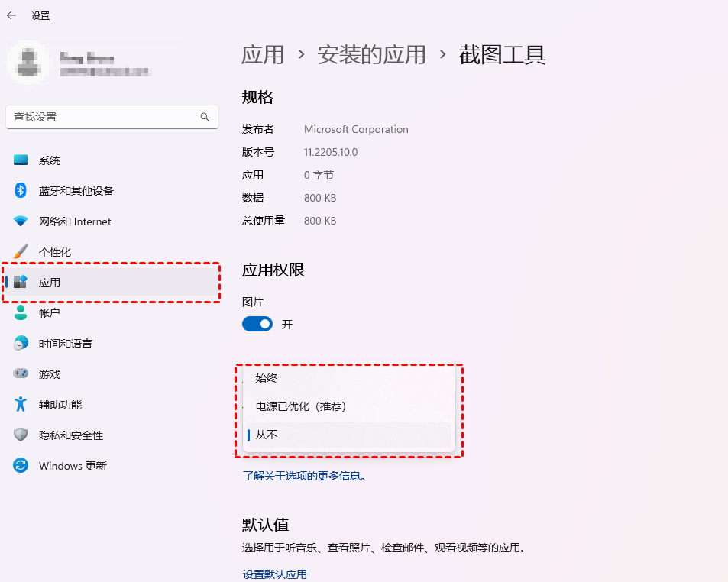Click 安装的应用 breadcrumb link
The width and height of the screenshot is (728, 582).
[371, 55]
